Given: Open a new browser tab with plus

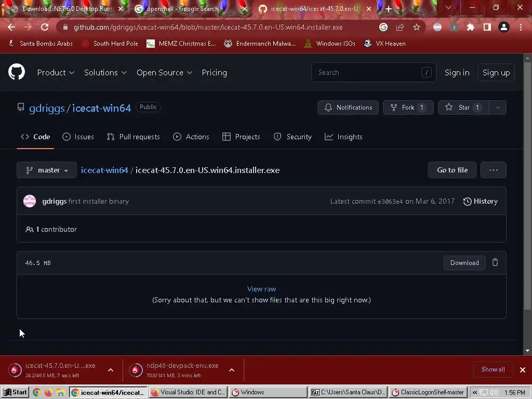Looking at the screenshot, I should pyautogui.click(x=389, y=9).
